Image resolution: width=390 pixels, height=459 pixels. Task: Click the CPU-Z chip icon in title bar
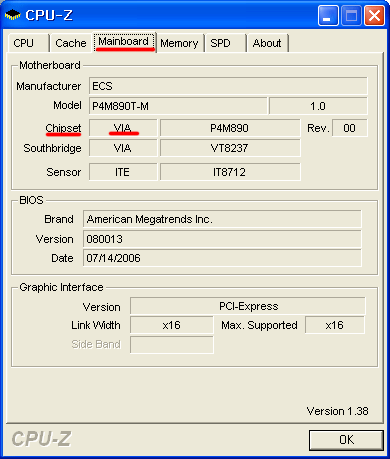(x=13, y=15)
